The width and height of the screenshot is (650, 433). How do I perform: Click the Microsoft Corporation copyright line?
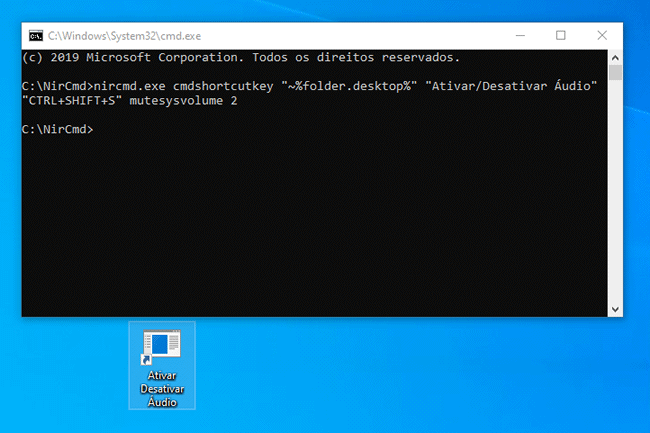[240, 58]
